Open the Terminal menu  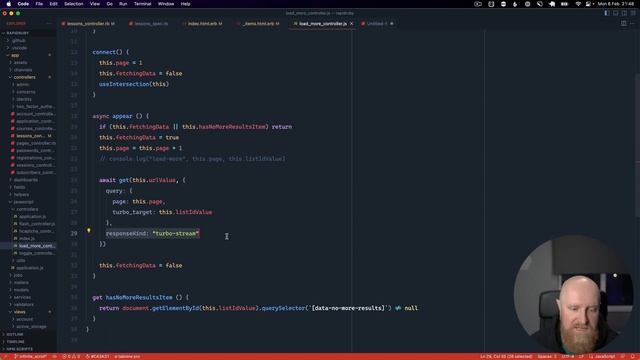pos(142,4)
